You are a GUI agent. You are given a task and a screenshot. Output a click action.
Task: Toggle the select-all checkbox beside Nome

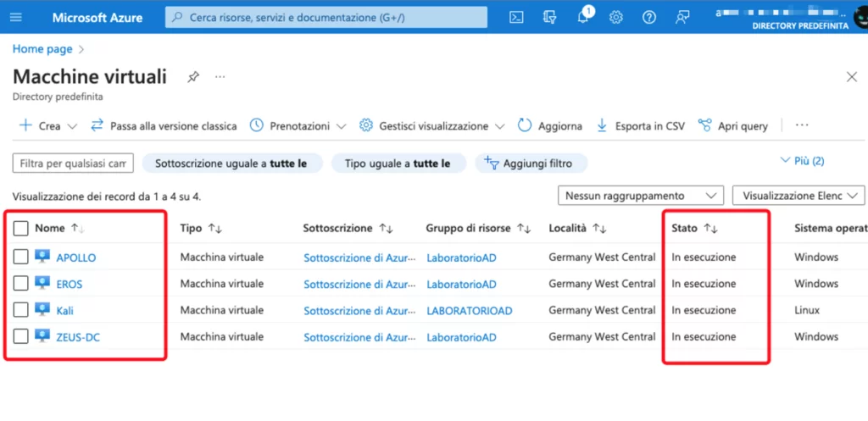pos(21,229)
